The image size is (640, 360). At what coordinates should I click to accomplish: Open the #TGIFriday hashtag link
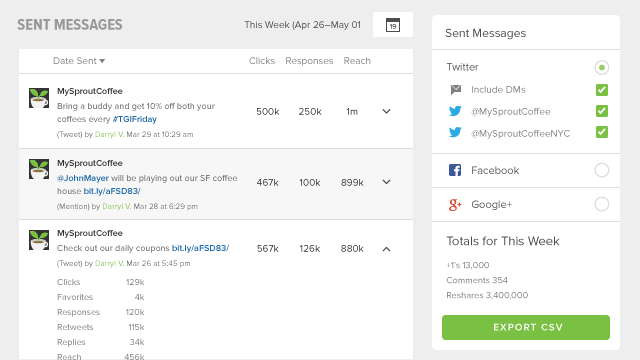(x=135, y=119)
